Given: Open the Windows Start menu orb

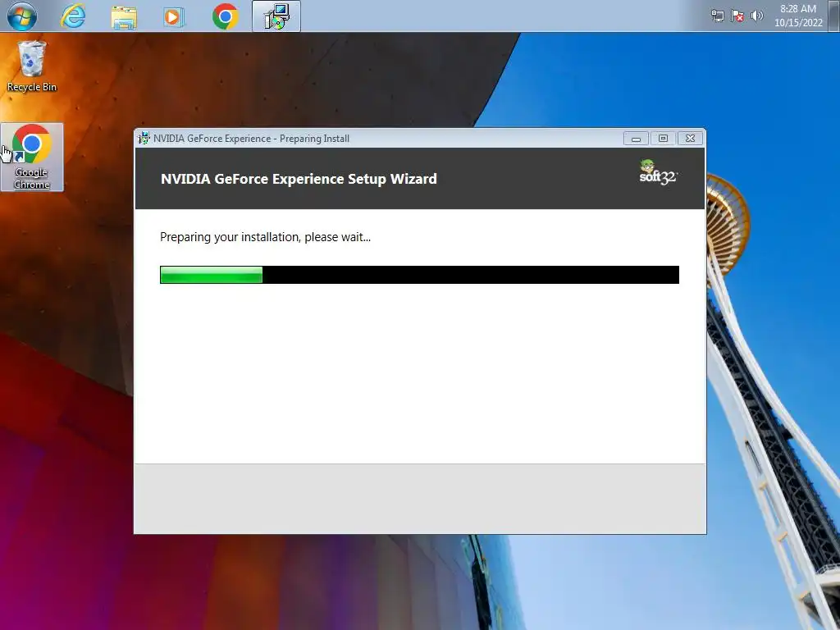Looking at the screenshot, I should tap(22, 16).
